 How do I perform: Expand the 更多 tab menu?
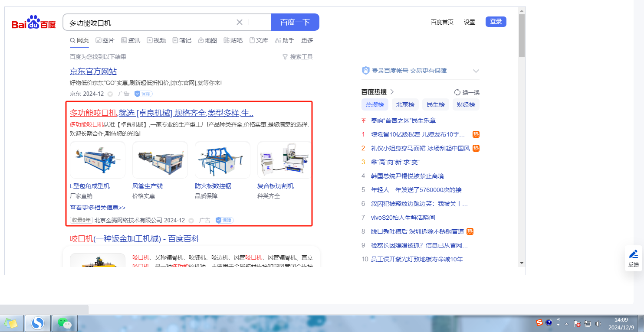pyautogui.click(x=307, y=40)
